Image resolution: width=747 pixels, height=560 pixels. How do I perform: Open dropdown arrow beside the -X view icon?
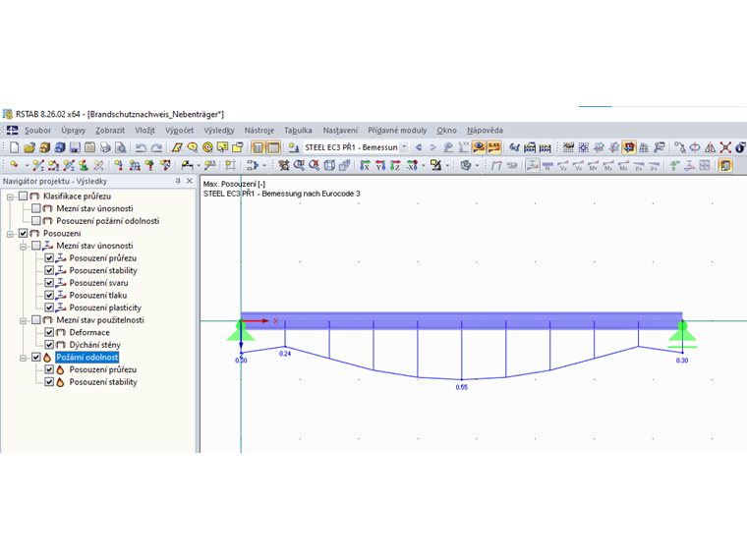click(423, 166)
